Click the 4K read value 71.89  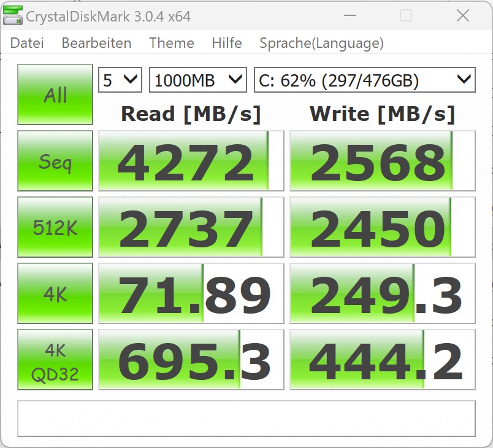pos(191,293)
